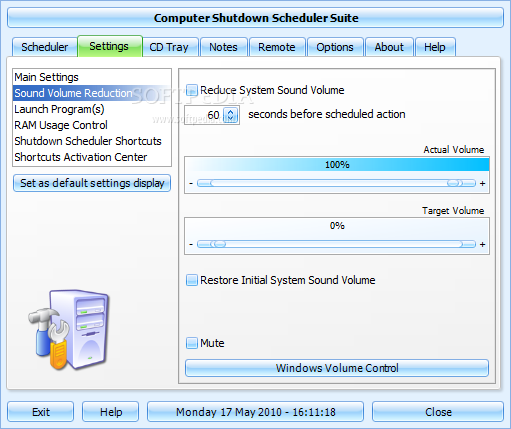The image size is (511, 429).
Task: Click plus beside Actual Volume slider
Action: [x=482, y=183]
